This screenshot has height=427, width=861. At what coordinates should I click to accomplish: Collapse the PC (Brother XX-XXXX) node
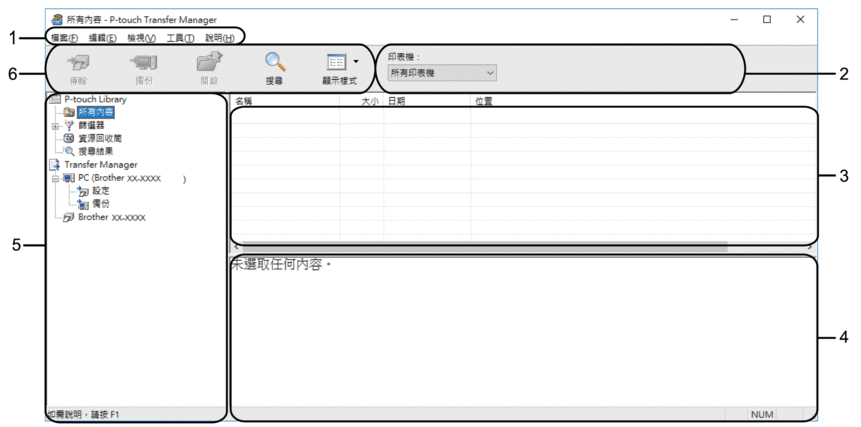coord(55,178)
